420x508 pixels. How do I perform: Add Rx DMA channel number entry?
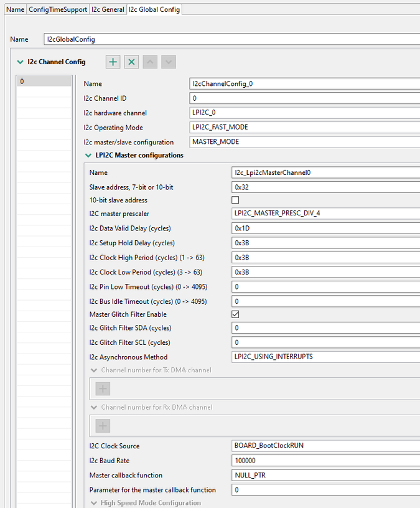103,426
